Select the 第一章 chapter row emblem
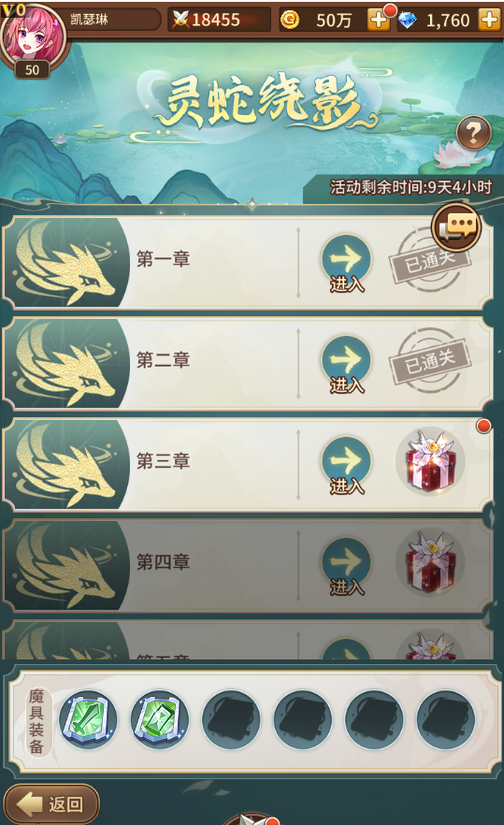Image resolution: width=504 pixels, height=825 pixels. tap(66, 262)
